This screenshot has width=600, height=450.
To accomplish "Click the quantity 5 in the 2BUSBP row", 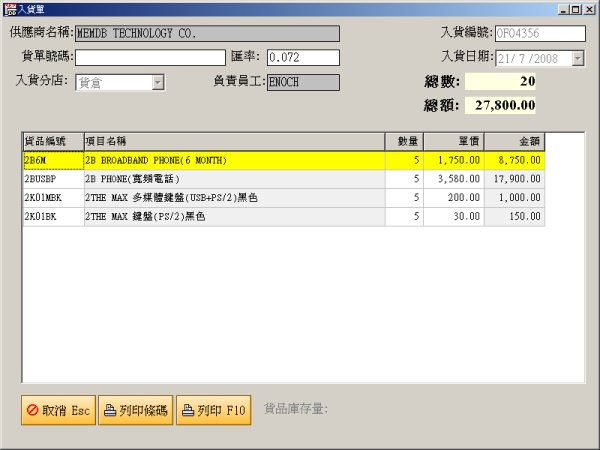I will pos(404,179).
